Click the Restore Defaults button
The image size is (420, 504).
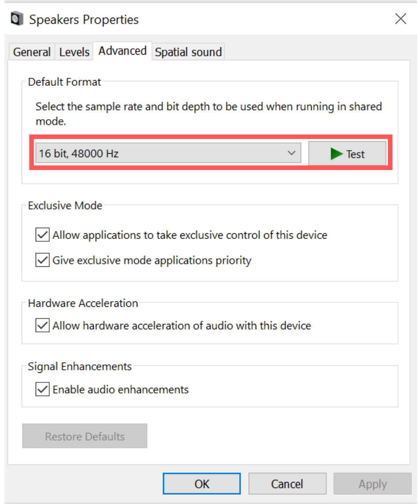click(x=85, y=436)
